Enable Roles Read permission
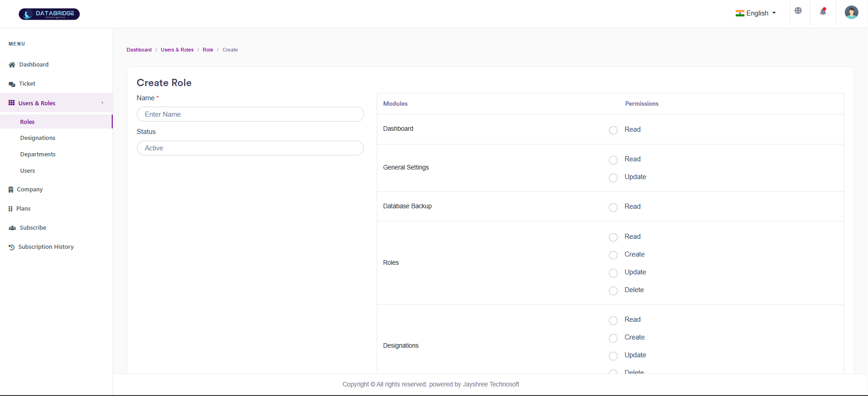This screenshot has width=868, height=396. point(613,237)
